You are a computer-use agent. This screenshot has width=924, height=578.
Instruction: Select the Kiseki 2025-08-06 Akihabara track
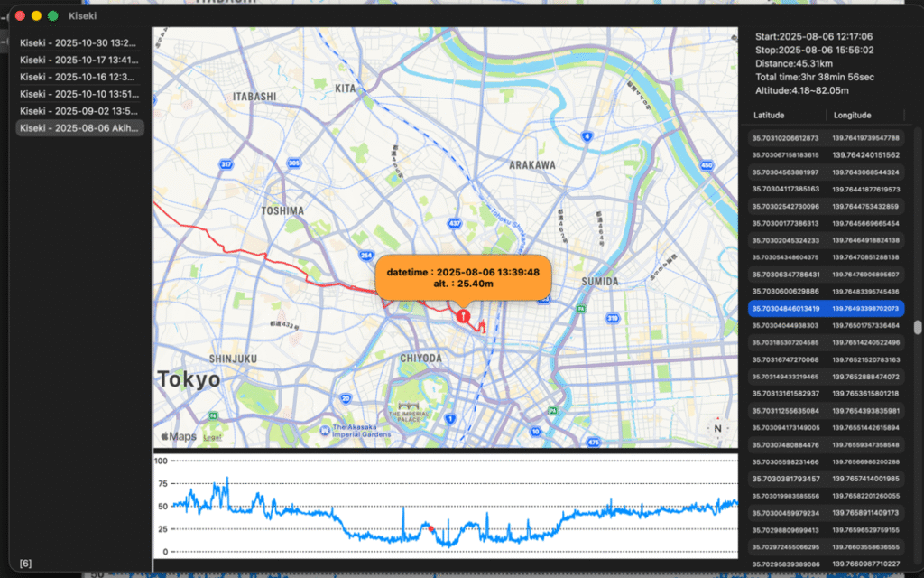coord(78,128)
